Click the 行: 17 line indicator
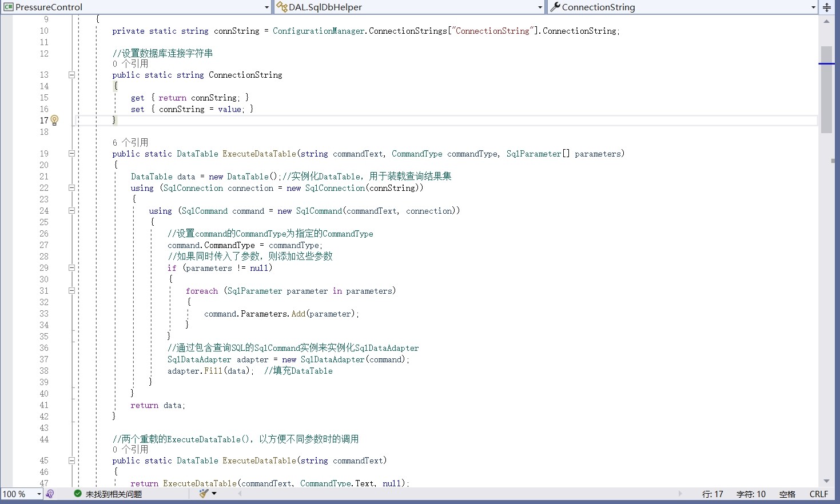The image size is (840, 504). [712, 494]
